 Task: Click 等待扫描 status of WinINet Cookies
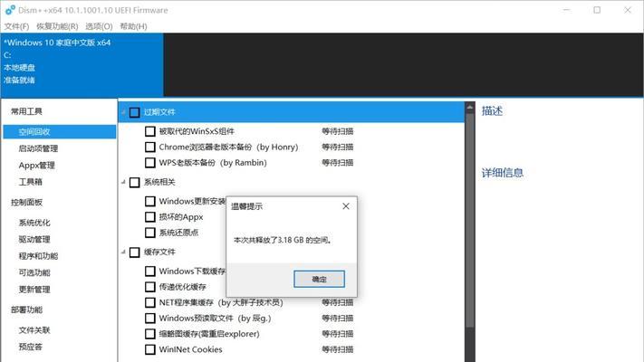(338, 349)
